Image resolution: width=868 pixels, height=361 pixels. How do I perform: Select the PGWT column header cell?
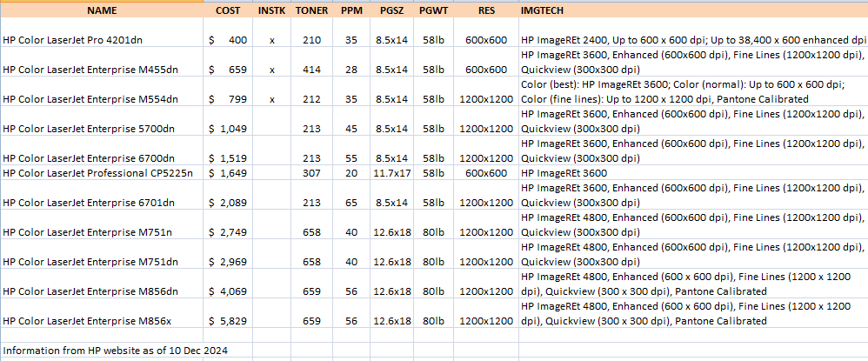(433, 10)
